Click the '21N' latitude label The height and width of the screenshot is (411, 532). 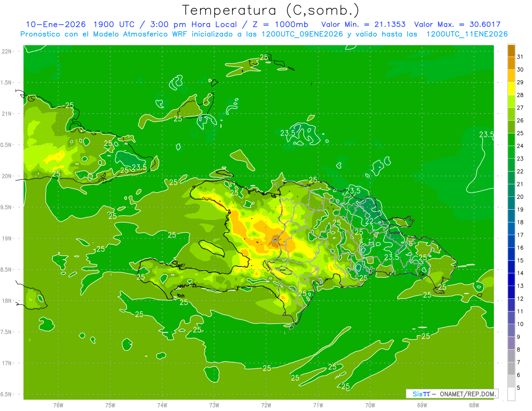[x=6, y=114]
